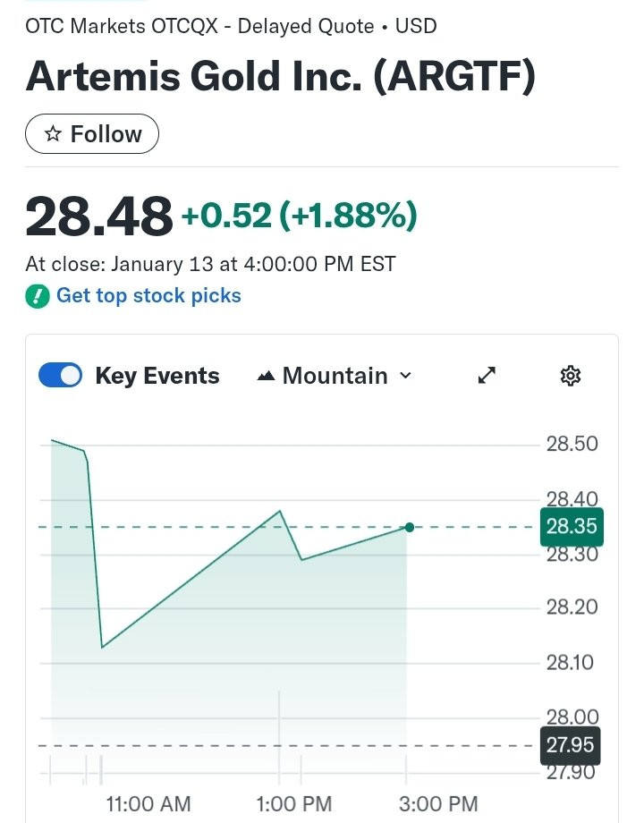This screenshot has height=823, width=644.
Task: Select the green 28.35 current price tag
Action: pyautogui.click(x=572, y=526)
